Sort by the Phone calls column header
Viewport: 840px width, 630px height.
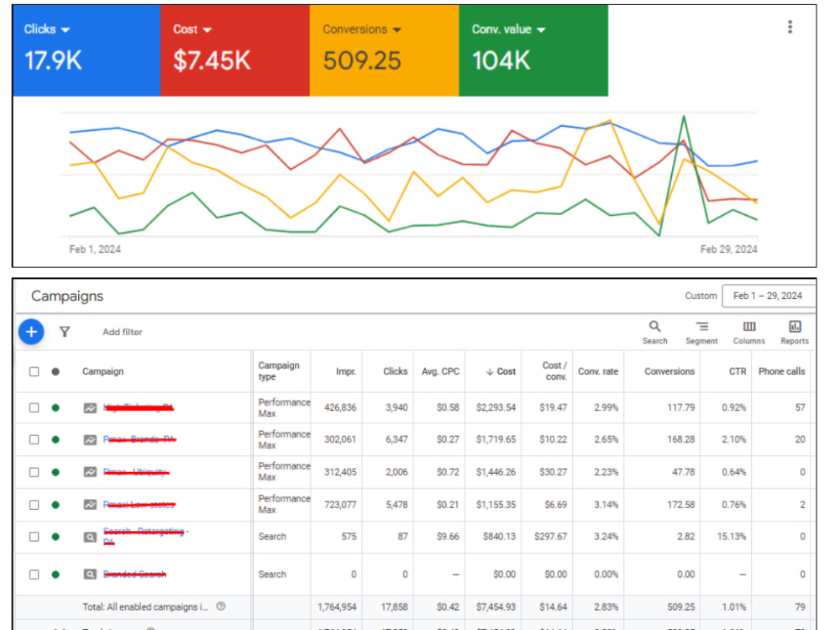781,372
